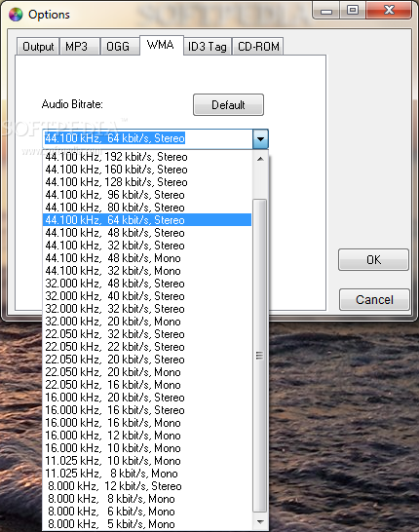The height and width of the screenshot is (532, 419).
Task: Choose 44.100 kHz, 96 kbit/s, Stereo
Action: pyautogui.click(x=147, y=195)
